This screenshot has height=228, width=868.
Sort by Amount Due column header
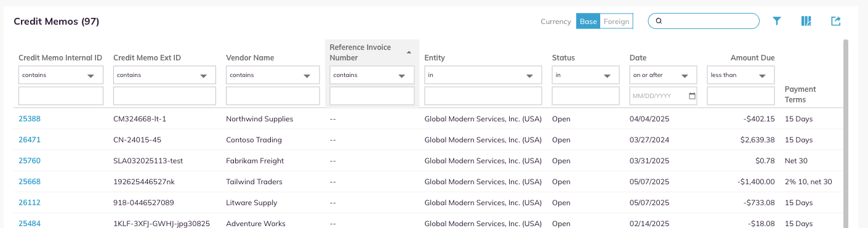click(x=752, y=58)
